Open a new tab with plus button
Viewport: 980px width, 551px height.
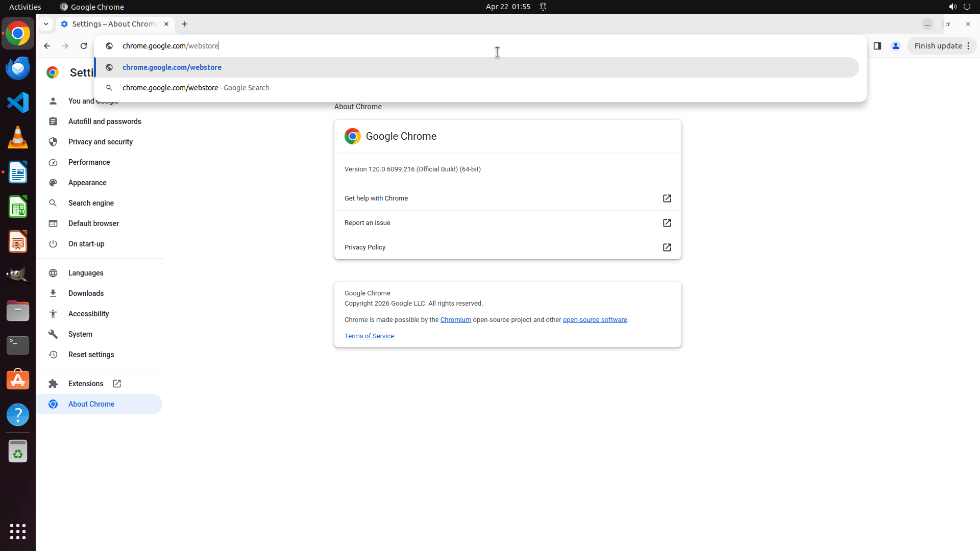pyautogui.click(x=185, y=24)
